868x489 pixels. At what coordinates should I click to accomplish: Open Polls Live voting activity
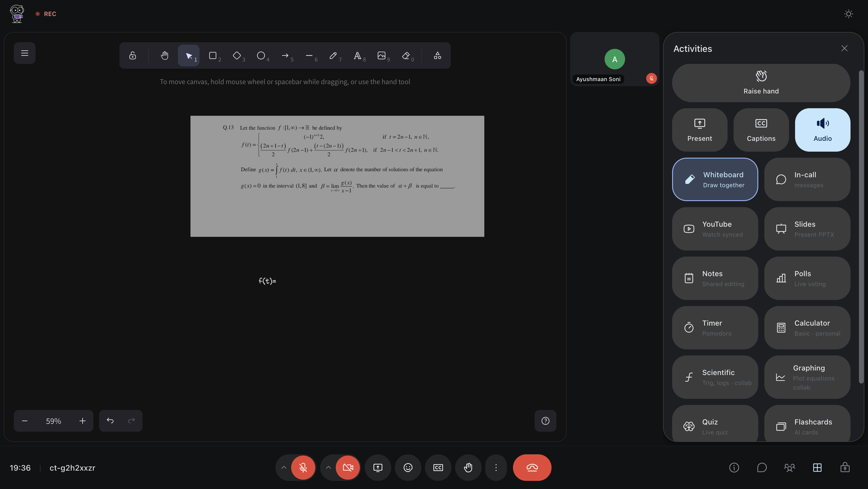(807, 278)
